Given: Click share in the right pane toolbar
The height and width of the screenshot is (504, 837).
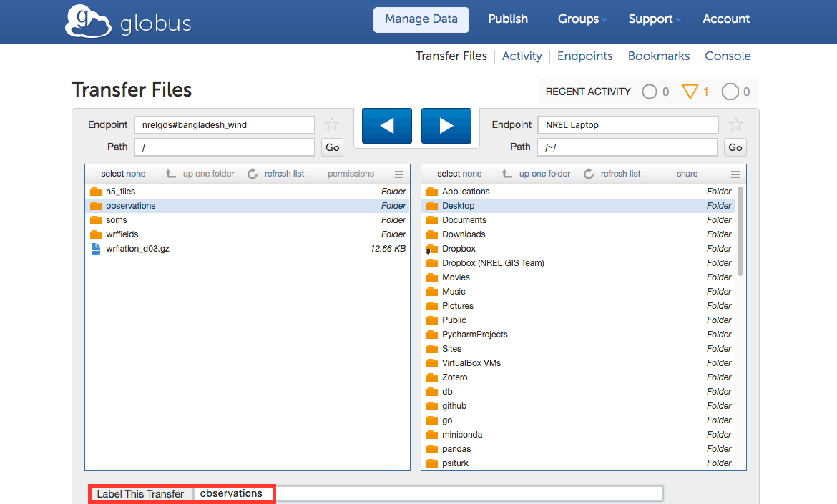Looking at the screenshot, I should click(687, 174).
